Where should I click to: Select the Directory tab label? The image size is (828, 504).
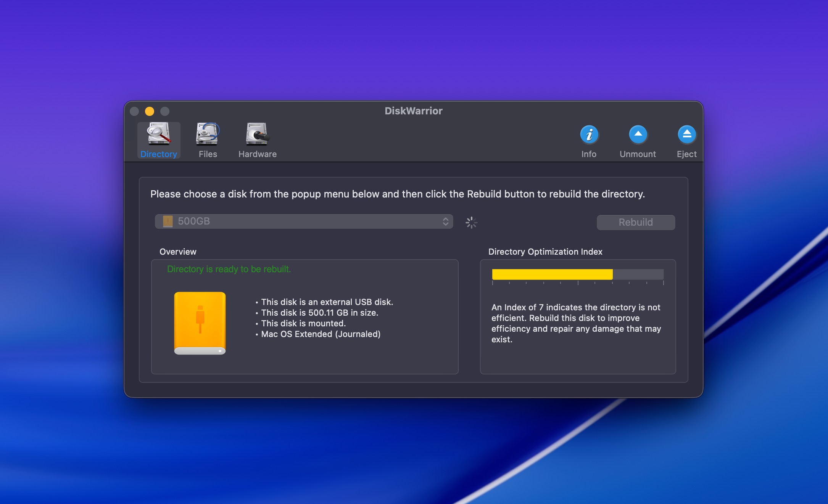[159, 154]
